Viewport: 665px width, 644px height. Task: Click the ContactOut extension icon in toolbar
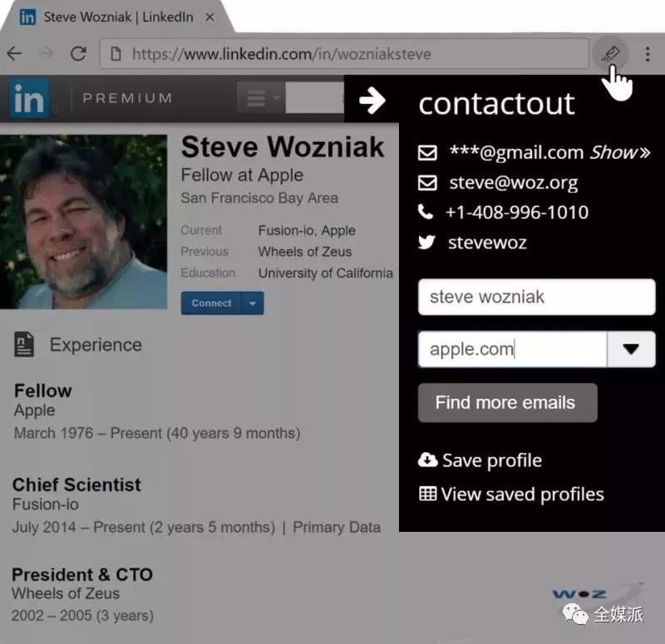(610, 54)
